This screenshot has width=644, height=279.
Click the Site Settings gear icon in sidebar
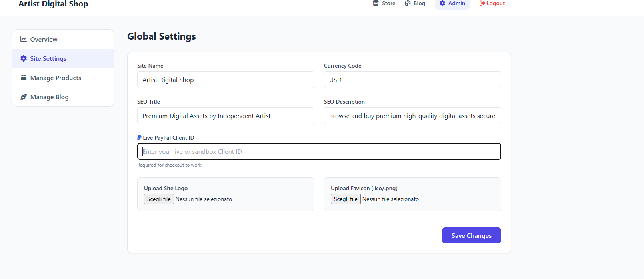(x=24, y=58)
